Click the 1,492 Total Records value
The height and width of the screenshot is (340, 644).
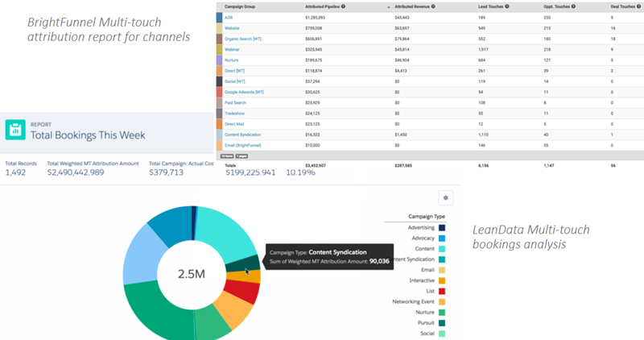click(15, 172)
